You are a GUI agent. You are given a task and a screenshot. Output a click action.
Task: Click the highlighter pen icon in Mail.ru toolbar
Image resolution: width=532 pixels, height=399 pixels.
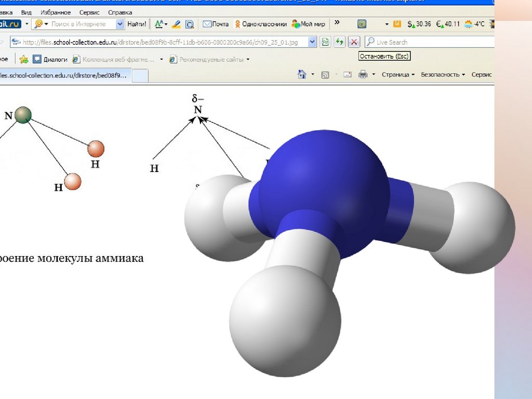coord(176,24)
